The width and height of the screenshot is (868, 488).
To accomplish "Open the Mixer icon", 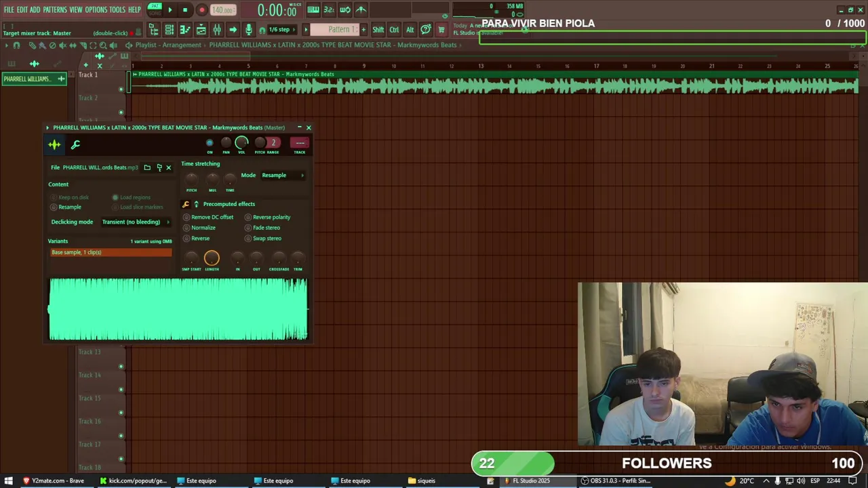I will pyautogui.click(x=217, y=30).
